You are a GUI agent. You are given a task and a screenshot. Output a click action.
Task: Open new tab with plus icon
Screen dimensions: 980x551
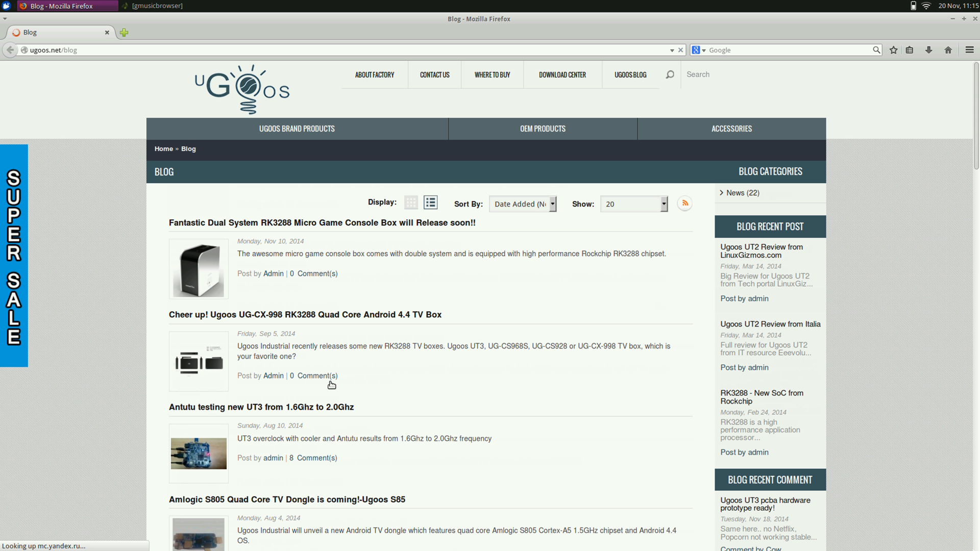[124, 33]
